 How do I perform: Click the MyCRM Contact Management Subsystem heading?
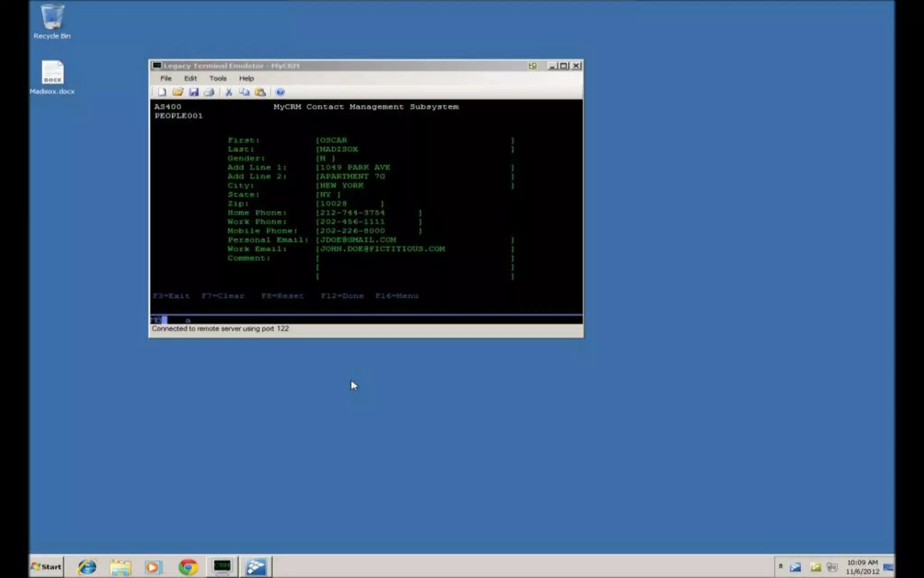(366, 107)
